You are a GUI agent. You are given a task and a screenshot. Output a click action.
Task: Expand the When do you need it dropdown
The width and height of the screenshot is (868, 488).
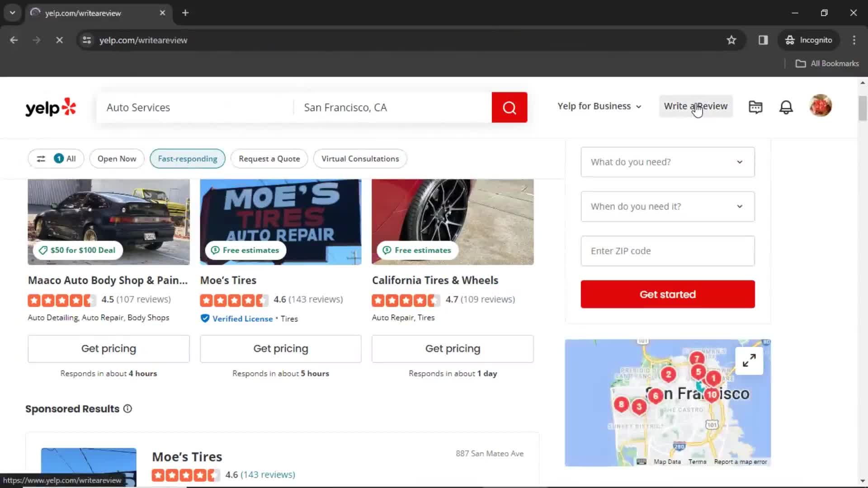pyautogui.click(x=668, y=206)
